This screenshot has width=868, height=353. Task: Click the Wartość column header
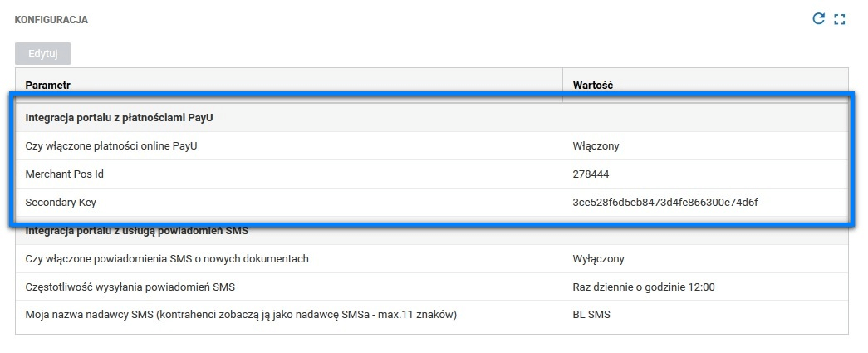click(x=592, y=85)
